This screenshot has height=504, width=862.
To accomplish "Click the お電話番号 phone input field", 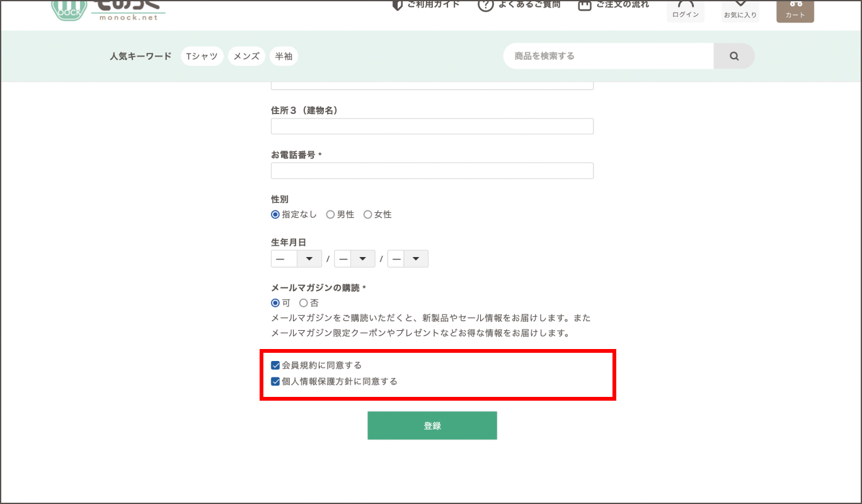I will 432,171.
